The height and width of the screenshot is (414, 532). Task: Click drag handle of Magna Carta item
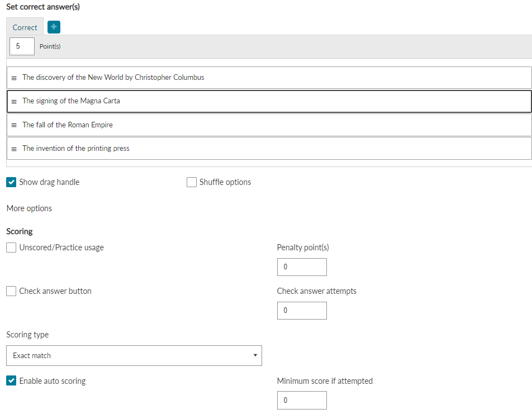pyautogui.click(x=14, y=102)
